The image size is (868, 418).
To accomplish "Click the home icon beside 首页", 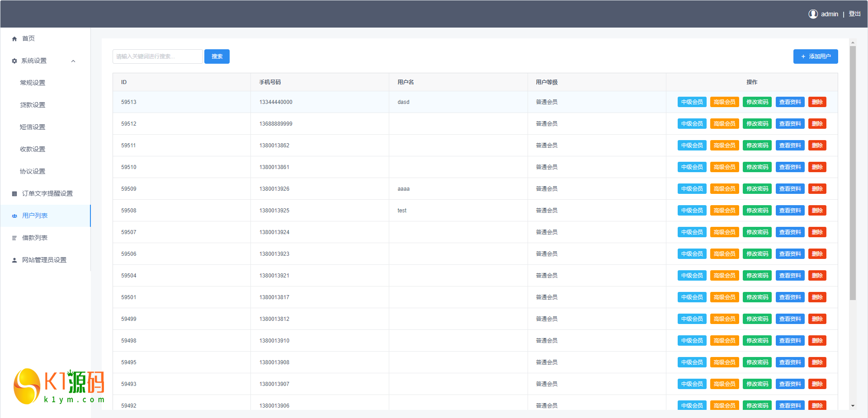I will pos(14,39).
